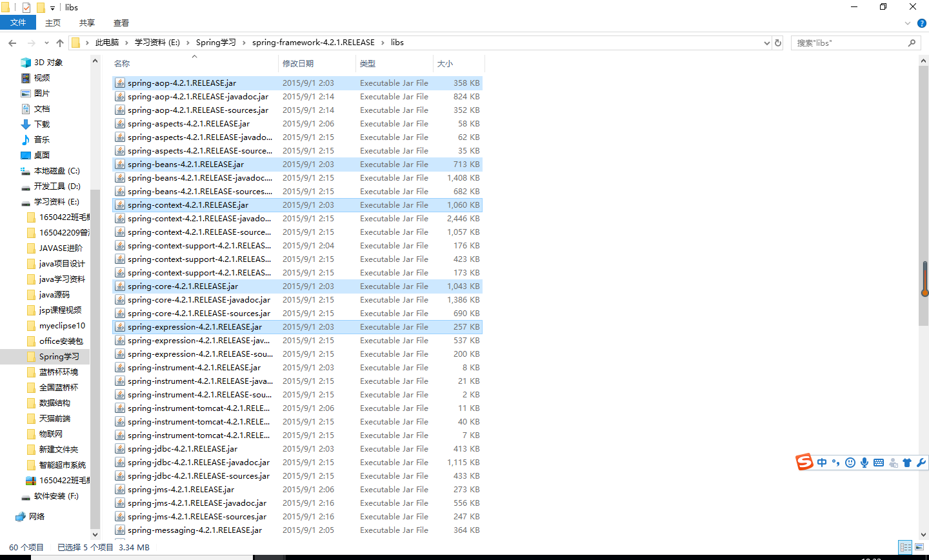
Task: Open the Explorer help icon
Action: 922,23
